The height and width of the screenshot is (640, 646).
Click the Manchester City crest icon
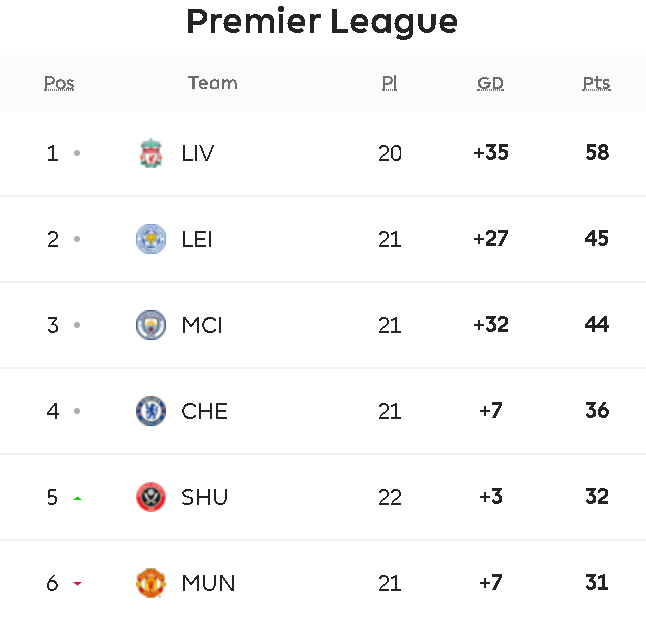(x=151, y=325)
